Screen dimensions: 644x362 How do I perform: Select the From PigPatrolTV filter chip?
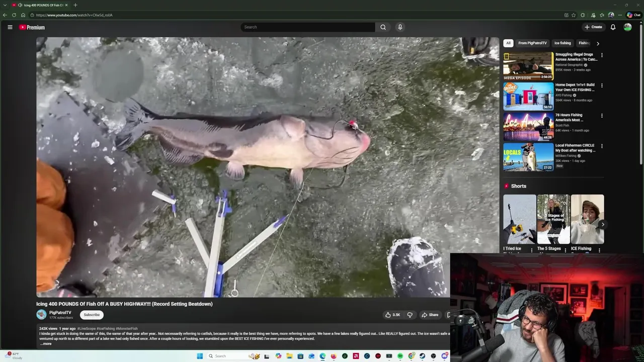532,43
